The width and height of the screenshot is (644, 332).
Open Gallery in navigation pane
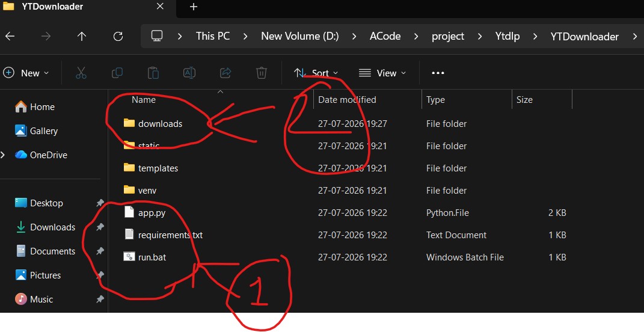tap(37, 131)
